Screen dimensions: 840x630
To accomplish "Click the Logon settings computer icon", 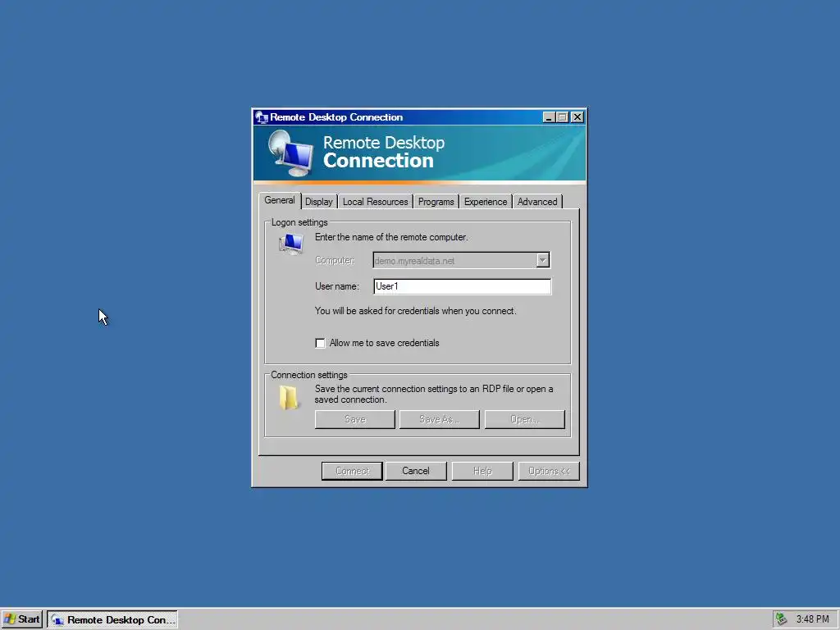I will 291,244.
